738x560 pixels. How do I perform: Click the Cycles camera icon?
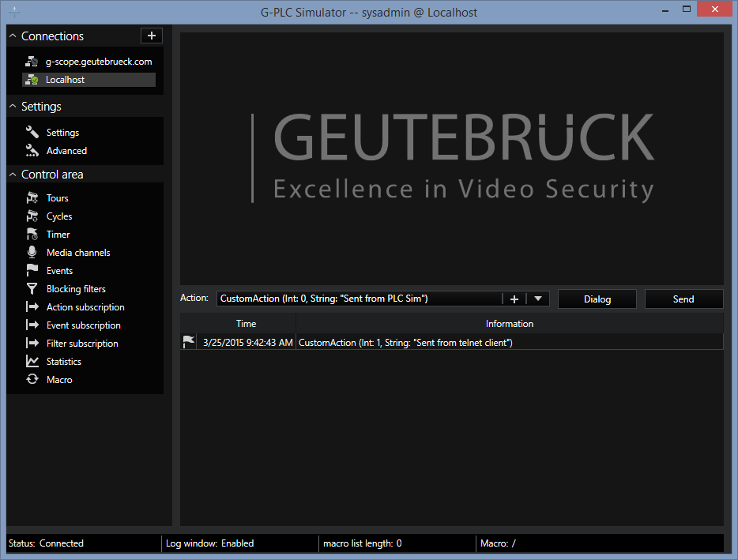click(x=32, y=216)
